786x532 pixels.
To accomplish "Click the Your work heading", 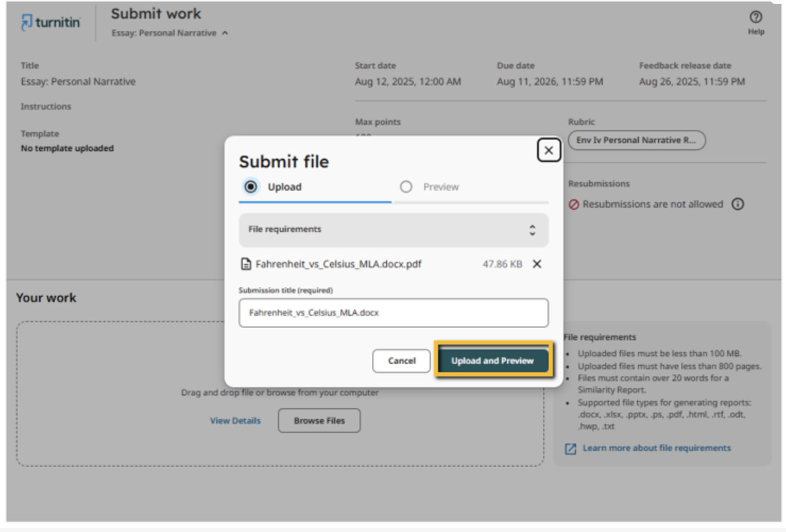I will click(x=46, y=298).
